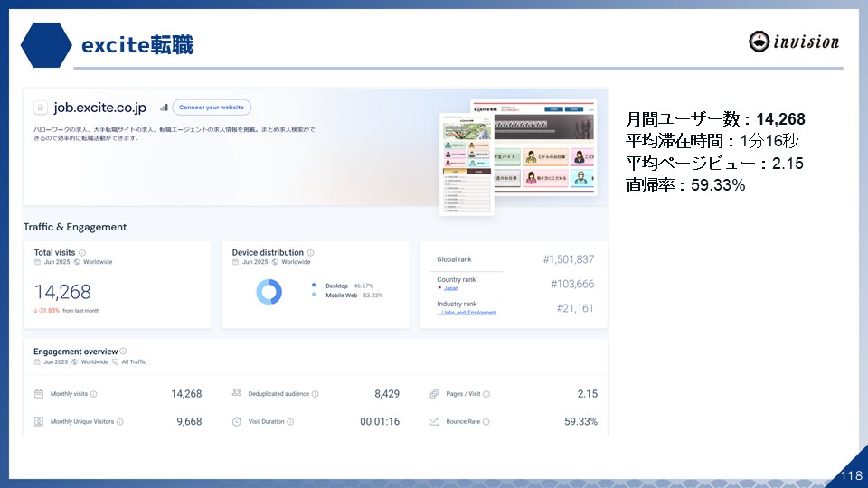Click the globe icon under Device distribution
868x488 pixels.
(275, 262)
